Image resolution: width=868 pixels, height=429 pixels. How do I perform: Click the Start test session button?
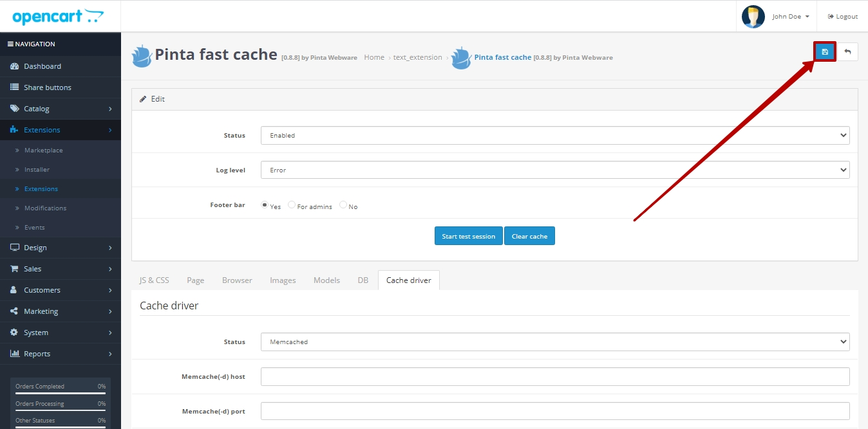pyautogui.click(x=469, y=236)
